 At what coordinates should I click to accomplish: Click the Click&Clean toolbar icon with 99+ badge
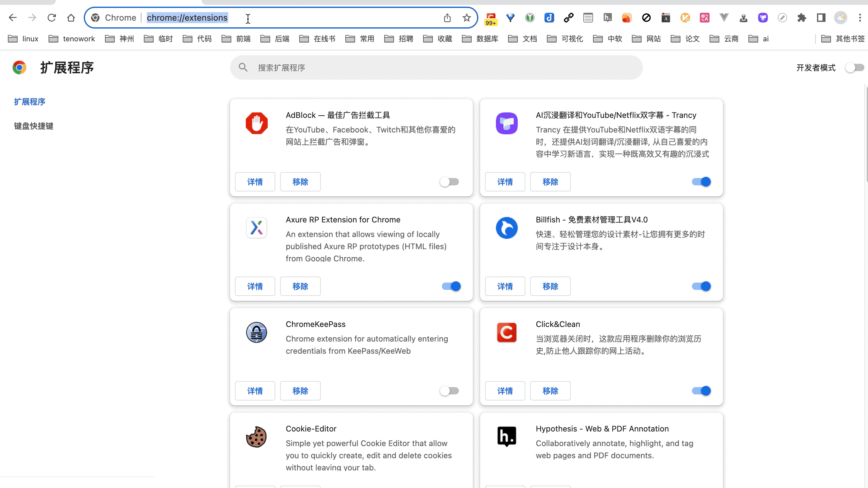[x=491, y=18]
